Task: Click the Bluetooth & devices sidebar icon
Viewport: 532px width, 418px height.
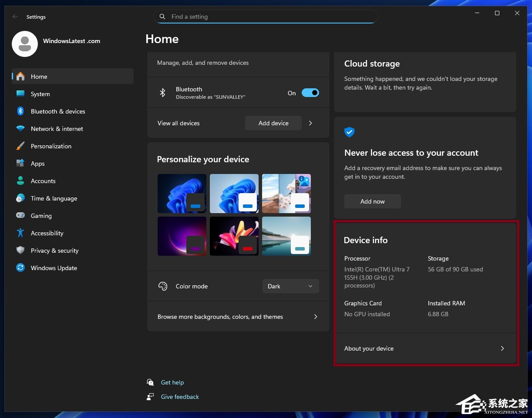Action: [x=20, y=111]
